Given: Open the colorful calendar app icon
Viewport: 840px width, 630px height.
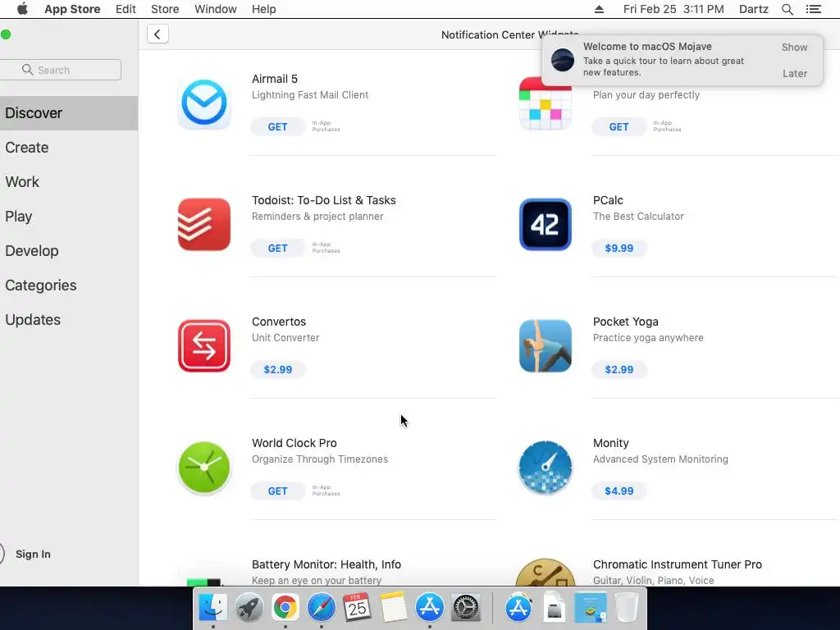Looking at the screenshot, I should [x=546, y=104].
